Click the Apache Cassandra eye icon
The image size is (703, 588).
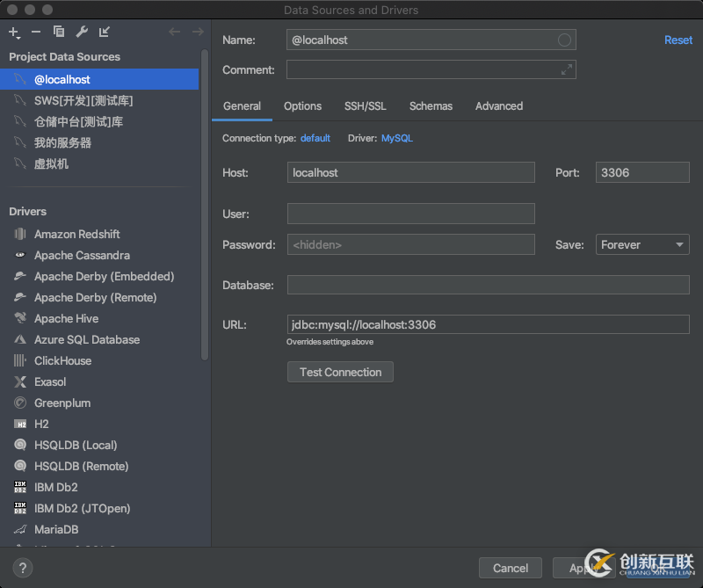(x=20, y=255)
